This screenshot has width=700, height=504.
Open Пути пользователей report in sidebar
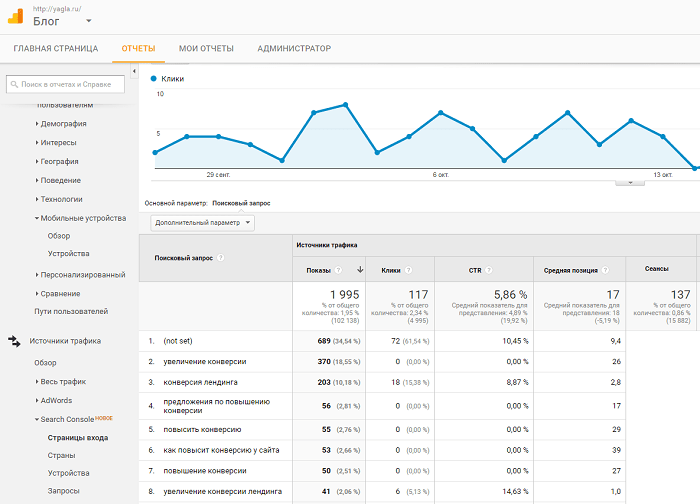pos(70,312)
